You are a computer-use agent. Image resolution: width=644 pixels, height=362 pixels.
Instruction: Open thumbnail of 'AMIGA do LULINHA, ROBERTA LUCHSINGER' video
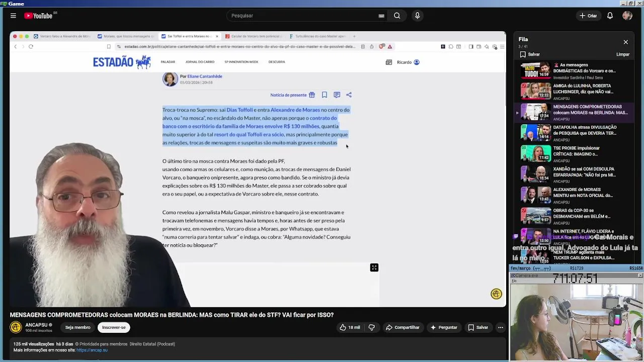pyautogui.click(x=535, y=92)
